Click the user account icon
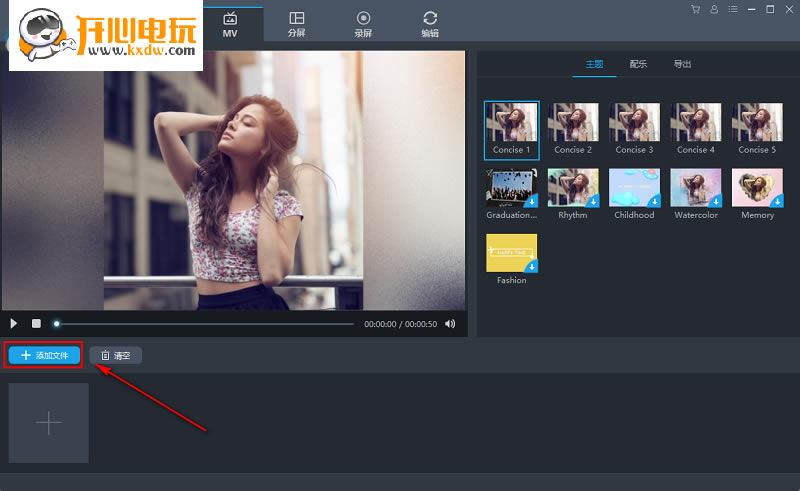Viewport: 800px width, 491px height. [714, 9]
